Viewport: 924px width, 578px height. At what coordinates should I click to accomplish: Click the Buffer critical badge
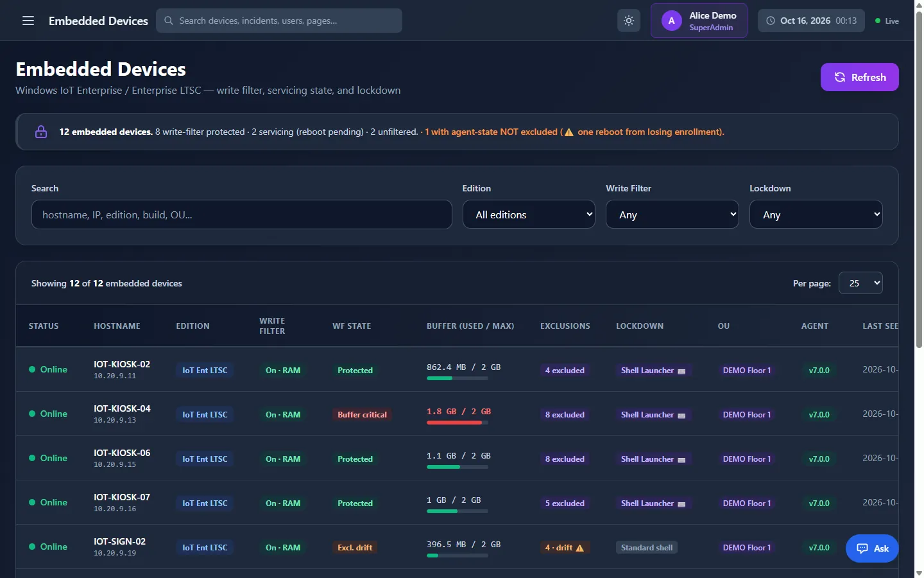pyautogui.click(x=362, y=415)
